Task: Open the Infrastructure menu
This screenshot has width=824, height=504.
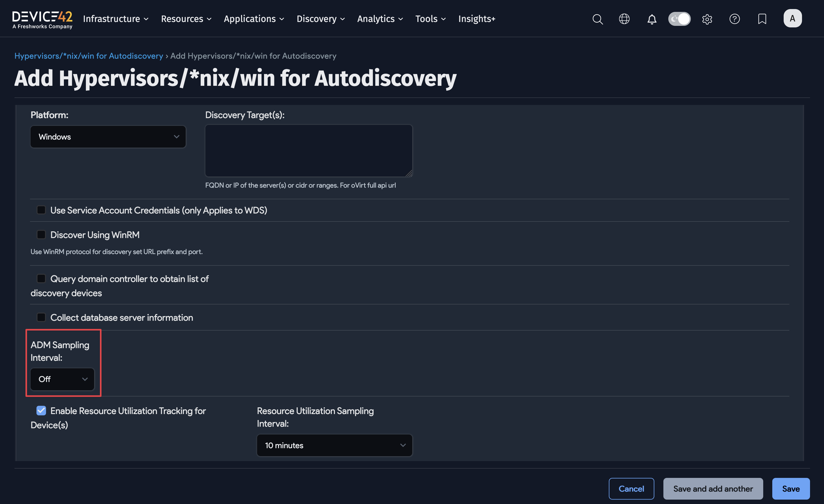Action: tap(115, 19)
